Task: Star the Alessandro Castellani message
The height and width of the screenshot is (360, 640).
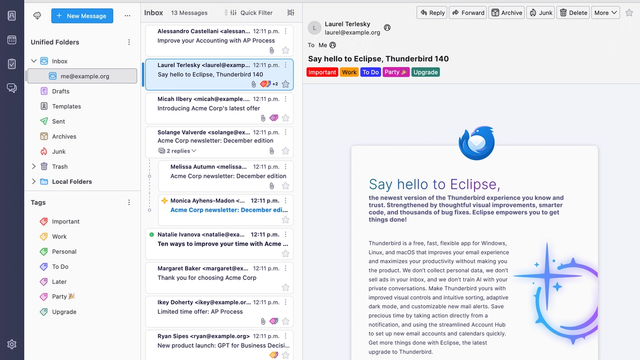Action: pyautogui.click(x=285, y=50)
